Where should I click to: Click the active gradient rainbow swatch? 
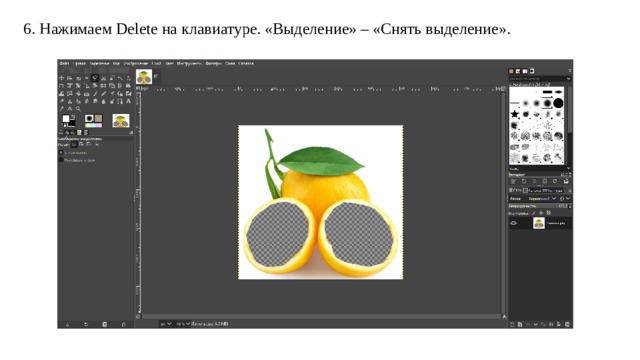93,125
